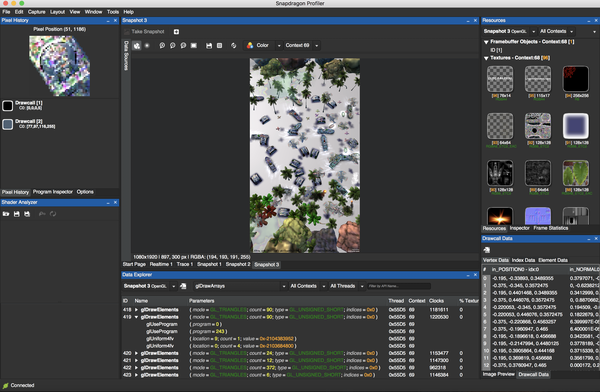
Task: Click fit-to-window icon in the snapshot toolbar
Action: click(x=194, y=46)
